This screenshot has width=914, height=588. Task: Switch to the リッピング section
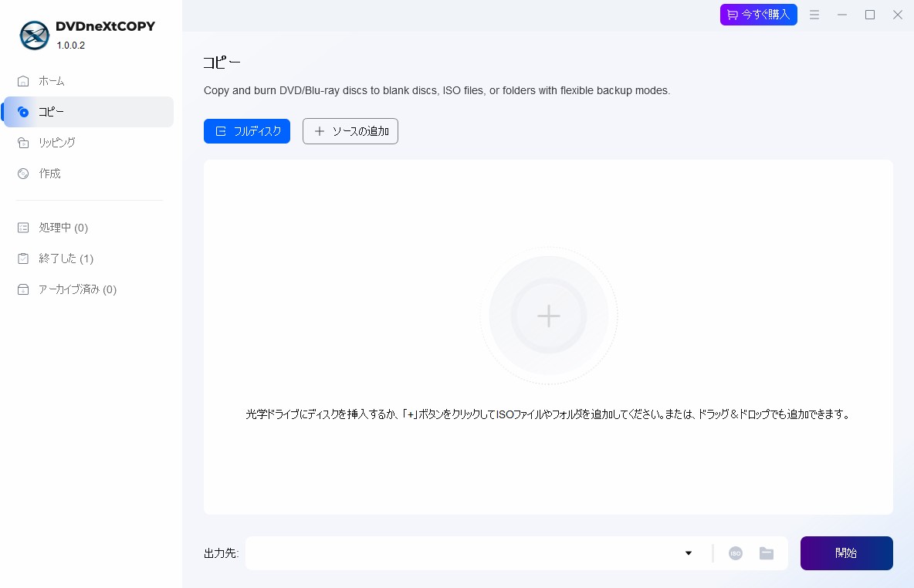click(x=89, y=143)
